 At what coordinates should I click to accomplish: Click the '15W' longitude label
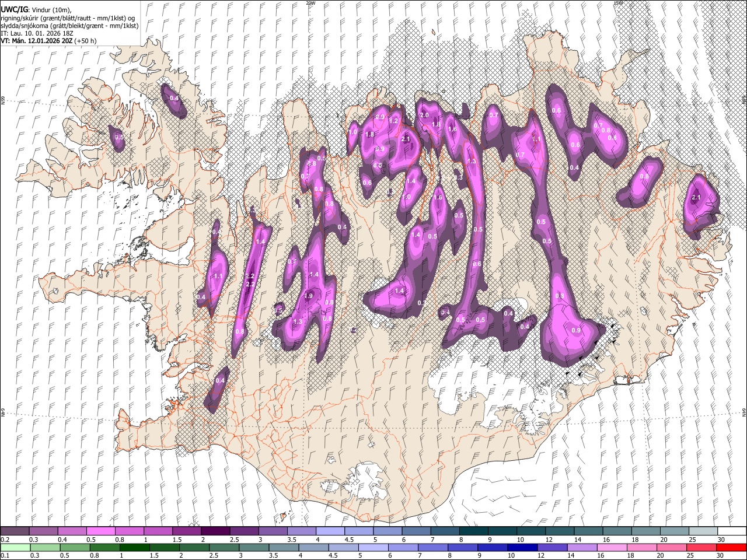click(617, 3)
